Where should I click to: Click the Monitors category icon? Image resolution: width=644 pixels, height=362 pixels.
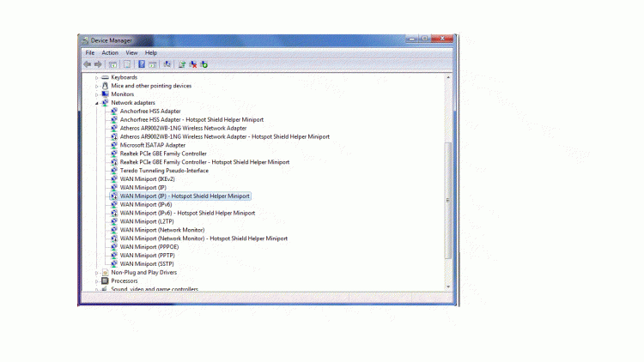[105, 94]
